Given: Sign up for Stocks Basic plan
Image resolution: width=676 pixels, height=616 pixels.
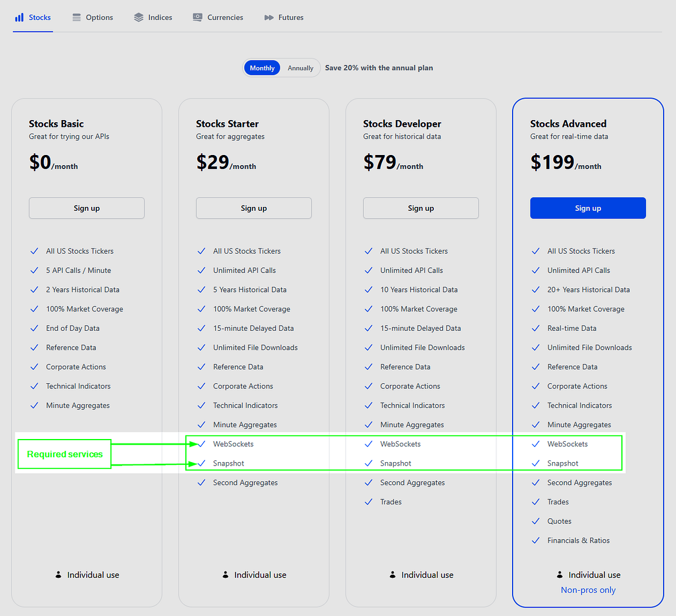Looking at the screenshot, I should tap(87, 208).
